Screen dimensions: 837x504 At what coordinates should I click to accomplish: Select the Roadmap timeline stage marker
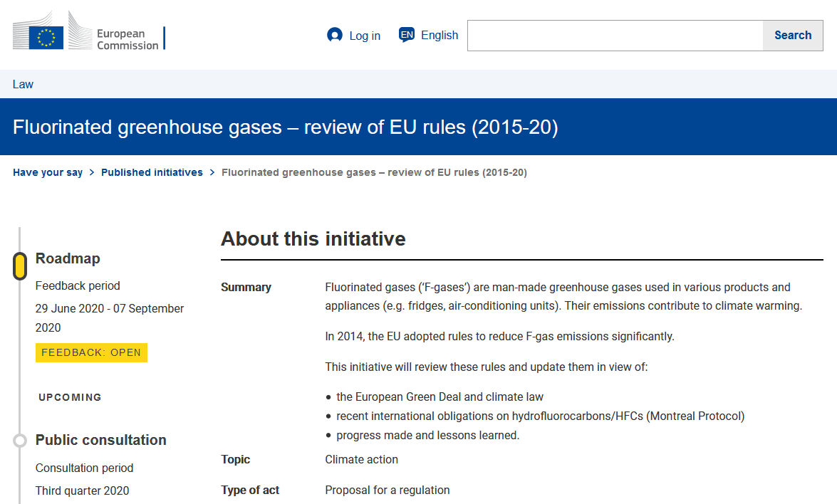[x=20, y=266]
